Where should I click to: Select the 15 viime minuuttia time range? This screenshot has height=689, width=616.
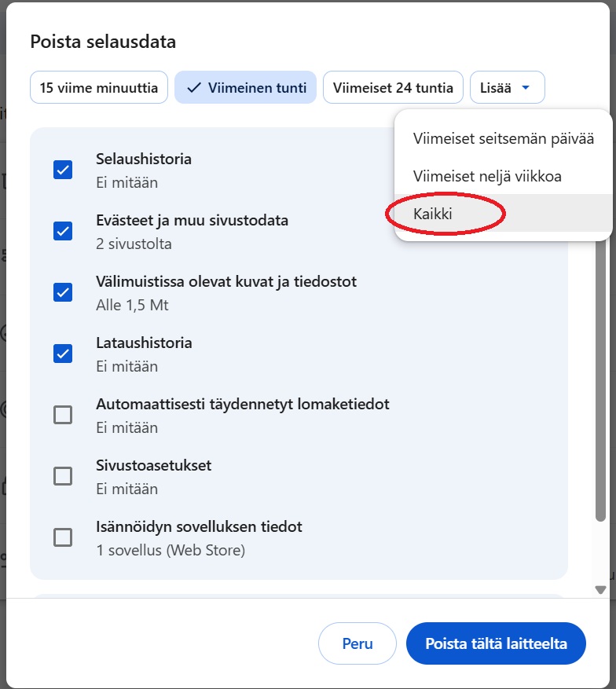coord(98,86)
